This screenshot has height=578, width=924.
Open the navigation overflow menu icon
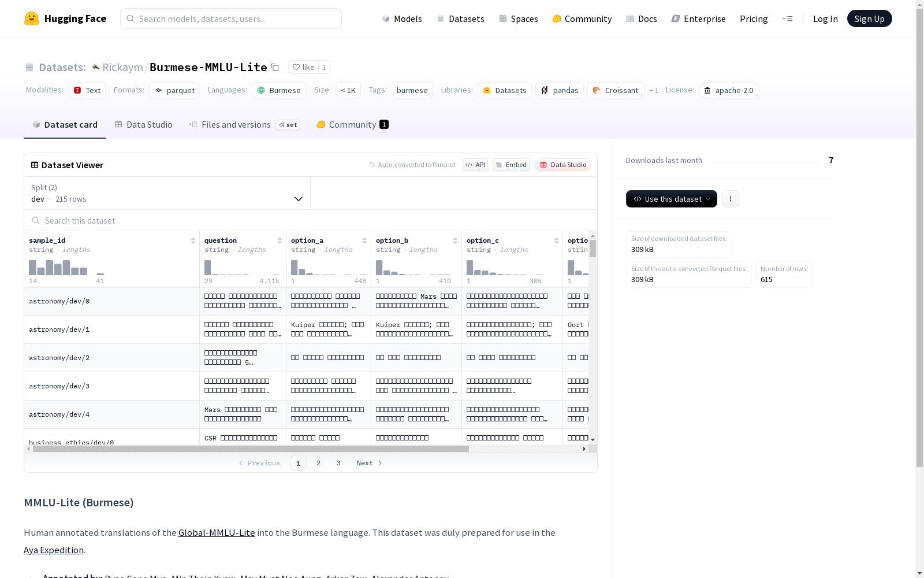[787, 18]
